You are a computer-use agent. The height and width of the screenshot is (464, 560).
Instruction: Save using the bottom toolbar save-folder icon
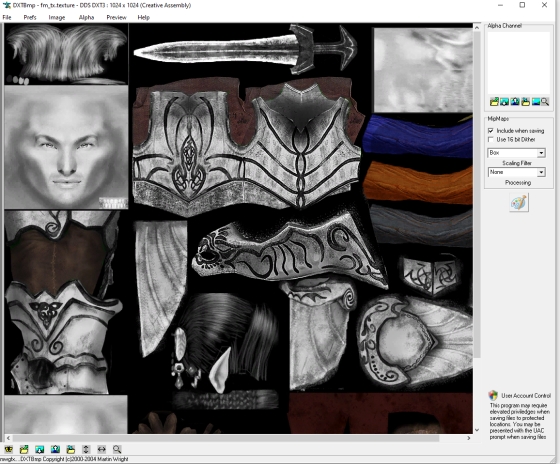pyautogui.click(x=71, y=449)
